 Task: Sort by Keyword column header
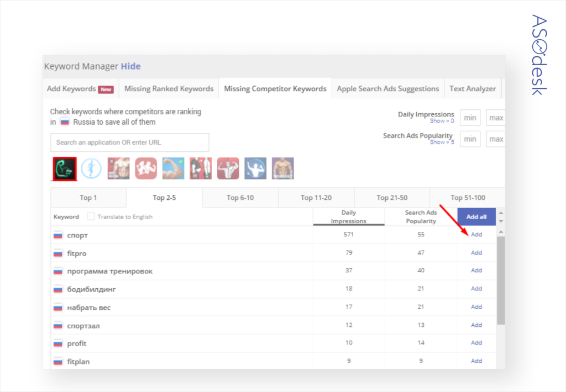(x=66, y=217)
